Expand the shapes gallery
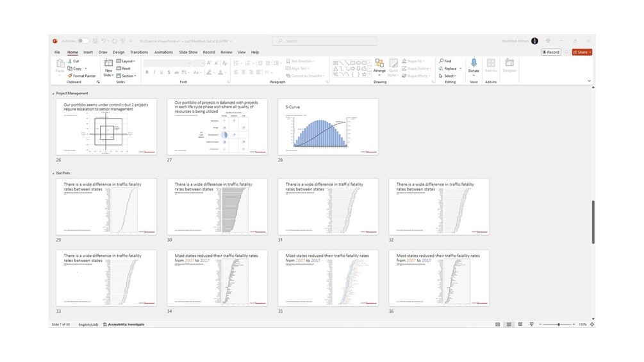 [x=370, y=75]
